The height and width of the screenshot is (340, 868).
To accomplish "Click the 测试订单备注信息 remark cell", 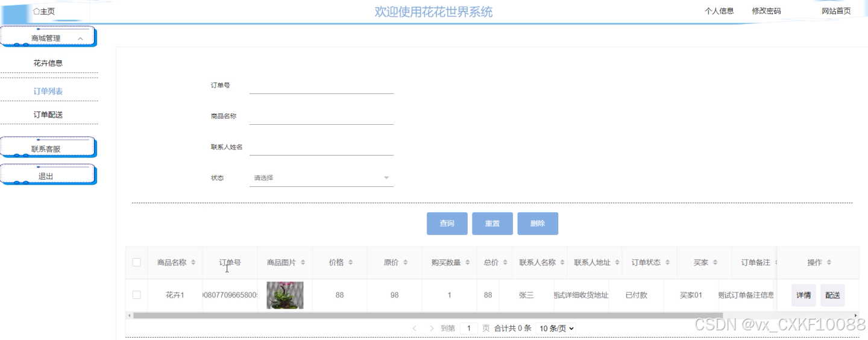I will tap(747, 295).
